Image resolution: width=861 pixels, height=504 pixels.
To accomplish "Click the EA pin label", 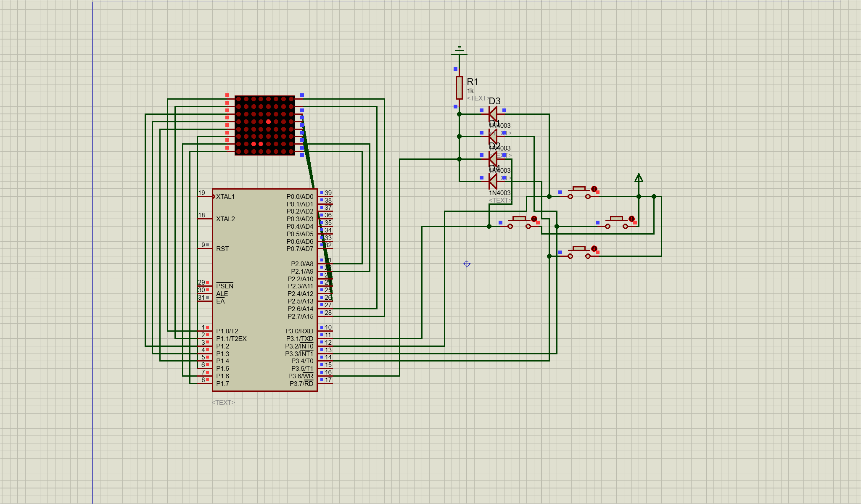I will pyautogui.click(x=220, y=301).
